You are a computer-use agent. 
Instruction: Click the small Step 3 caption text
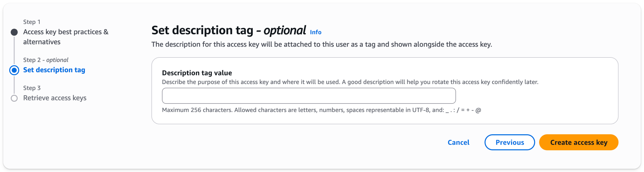coord(32,88)
